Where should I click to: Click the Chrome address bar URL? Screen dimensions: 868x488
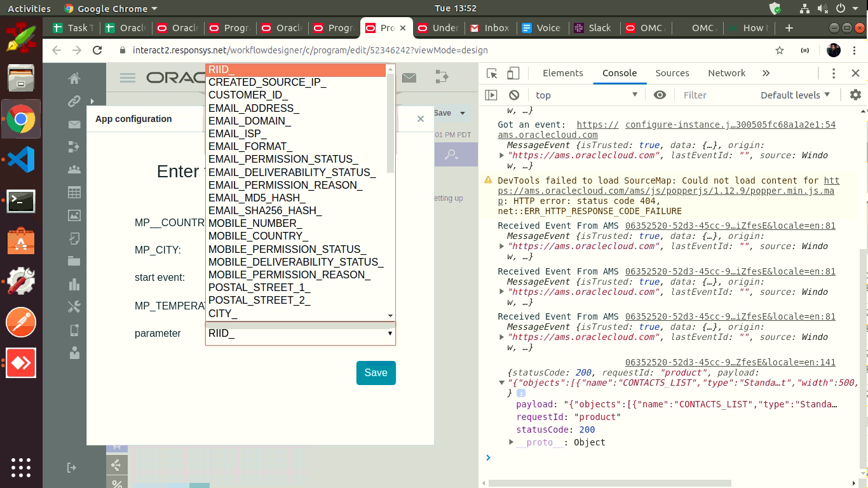310,50
